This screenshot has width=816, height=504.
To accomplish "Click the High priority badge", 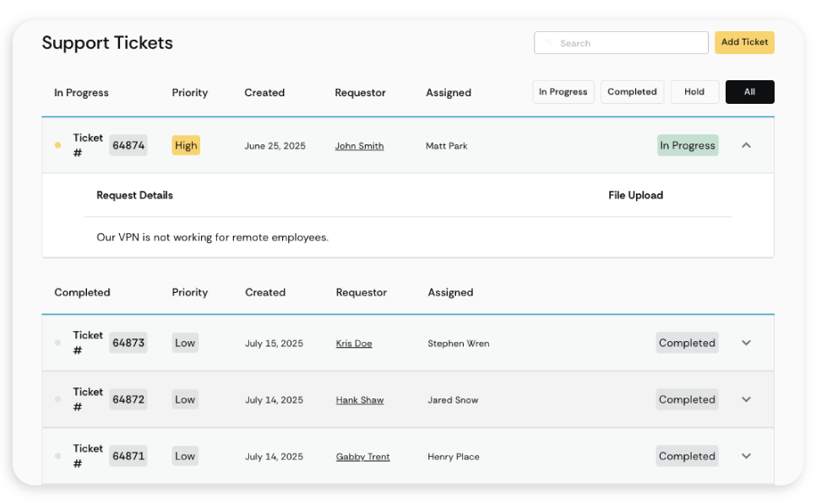I will (x=186, y=145).
